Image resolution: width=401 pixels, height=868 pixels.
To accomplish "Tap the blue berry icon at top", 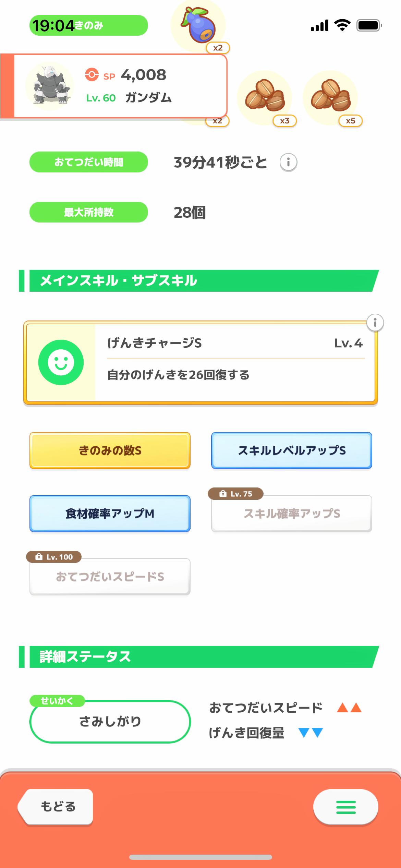I will (198, 25).
